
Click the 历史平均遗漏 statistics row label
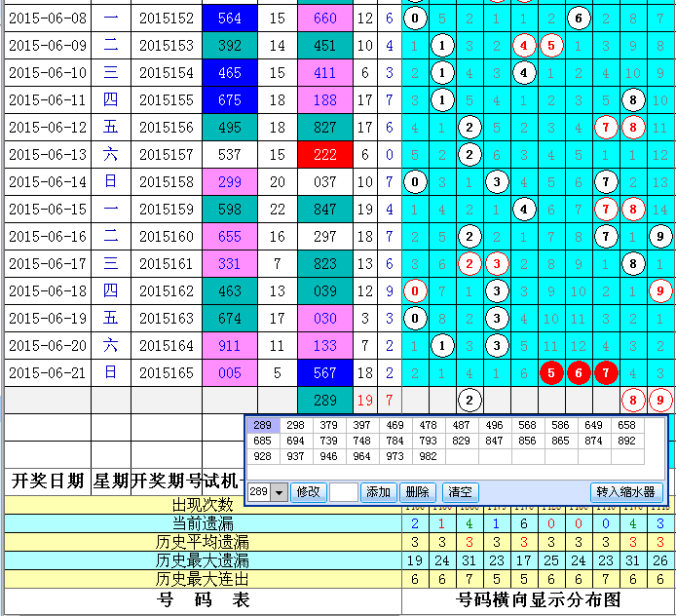click(203, 542)
